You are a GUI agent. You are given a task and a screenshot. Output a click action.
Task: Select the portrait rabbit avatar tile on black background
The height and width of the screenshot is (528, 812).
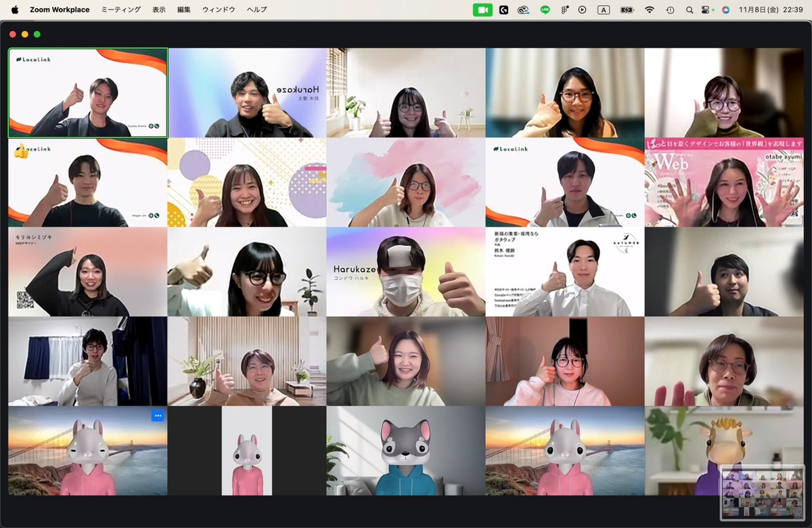click(x=247, y=451)
